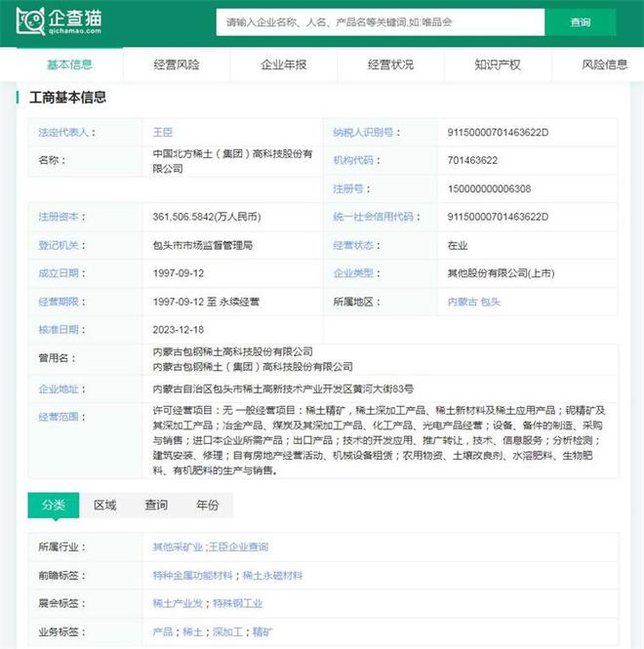Open the 特殊钢工业 exhibition tag
Viewport: 644px width, 649px height.
point(237,604)
